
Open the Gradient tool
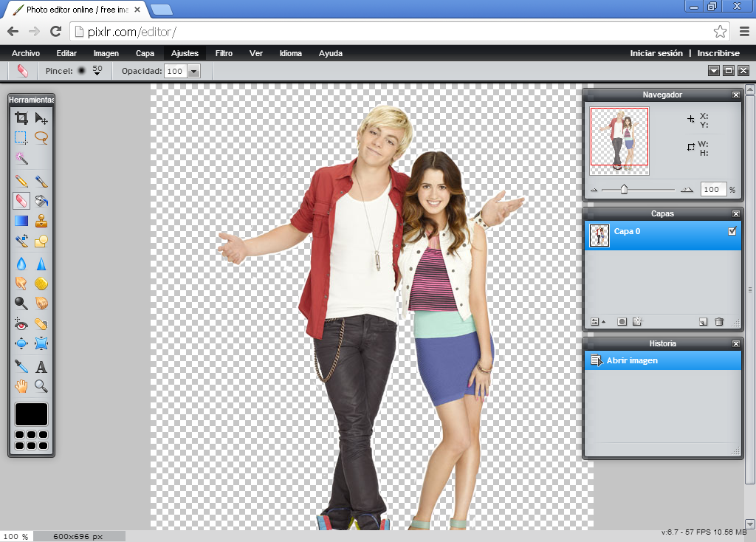click(x=21, y=221)
